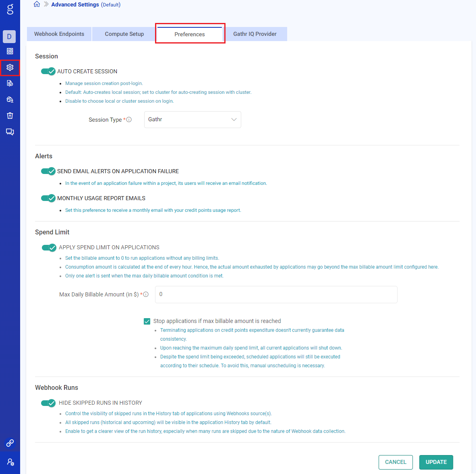
Task: Click the Cancel button
Action: [x=395, y=462]
